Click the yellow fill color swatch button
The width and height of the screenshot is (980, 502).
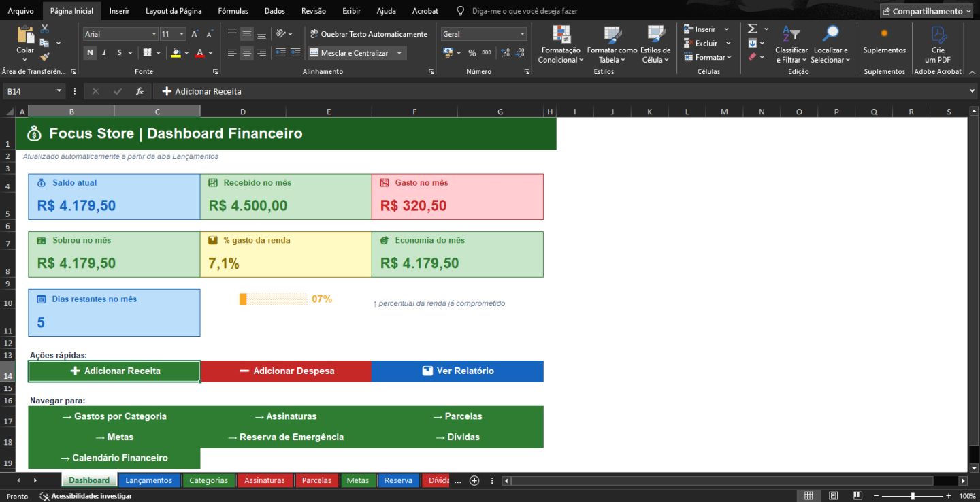176,52
